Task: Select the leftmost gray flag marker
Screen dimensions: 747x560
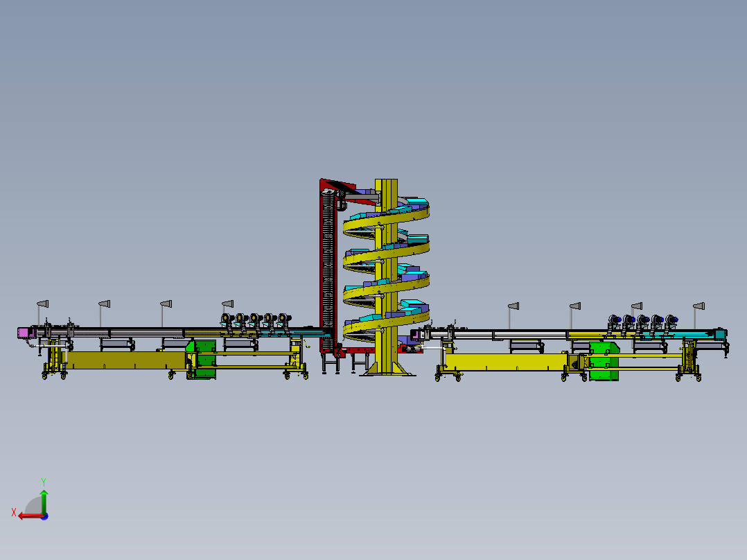Action: coord(43,304)
